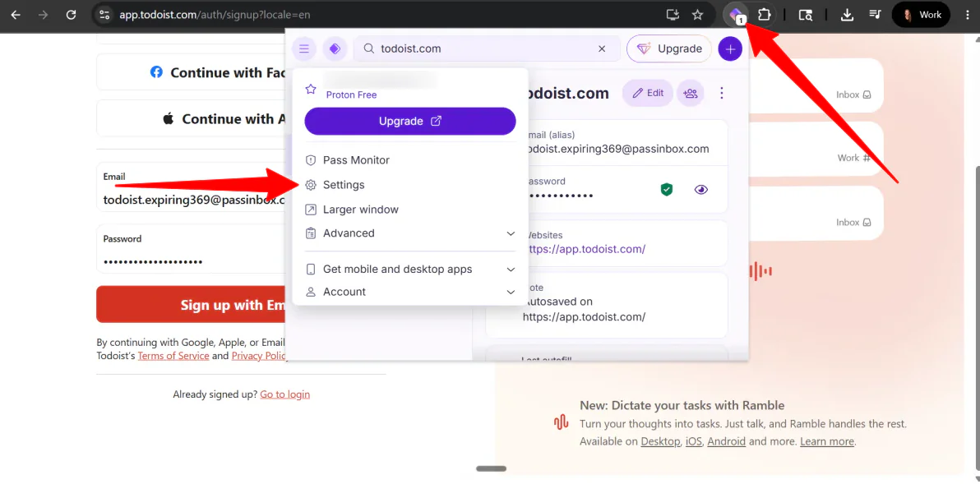The height and width of the screenshot is (484, 980).
Task: Click the search tabs icon in toolbar
Action: pyautogui.click(x=806, y=14)
